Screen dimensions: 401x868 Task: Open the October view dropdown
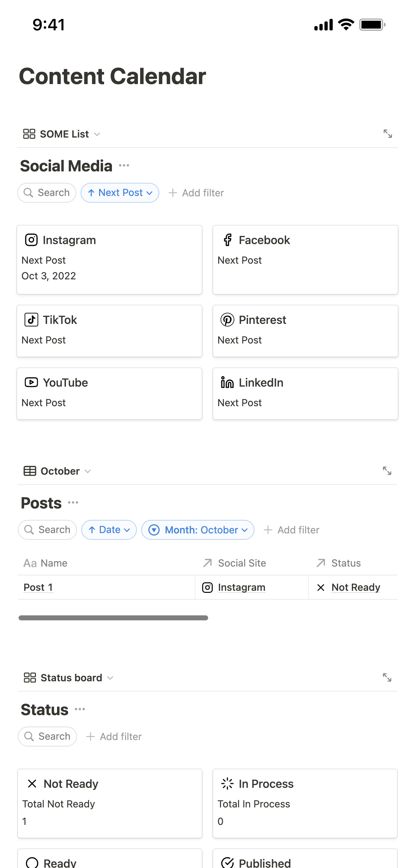57,471
